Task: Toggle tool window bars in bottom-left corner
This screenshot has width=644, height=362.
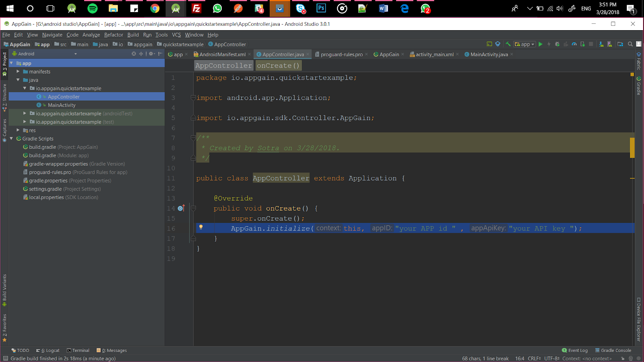Action: (5, 358)
